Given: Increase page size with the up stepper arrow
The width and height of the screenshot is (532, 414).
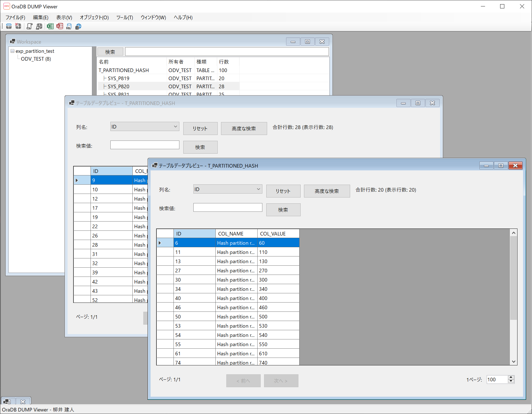Looking at the screenshot, I should click(x=511, y=378).
